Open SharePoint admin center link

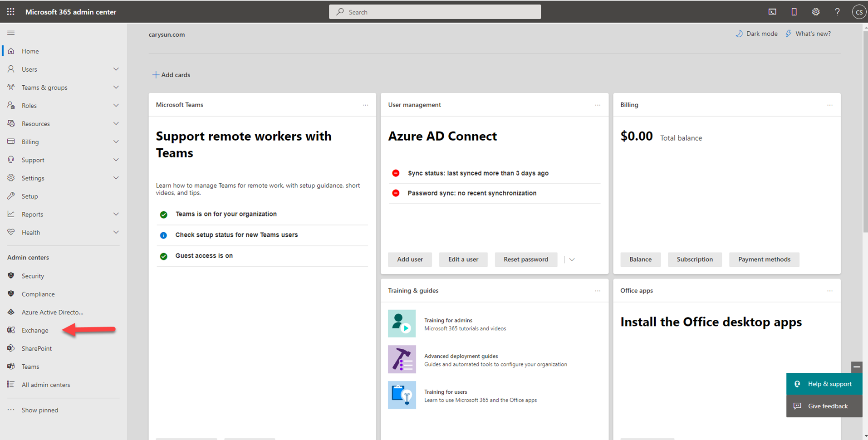[x=37, y=348]
